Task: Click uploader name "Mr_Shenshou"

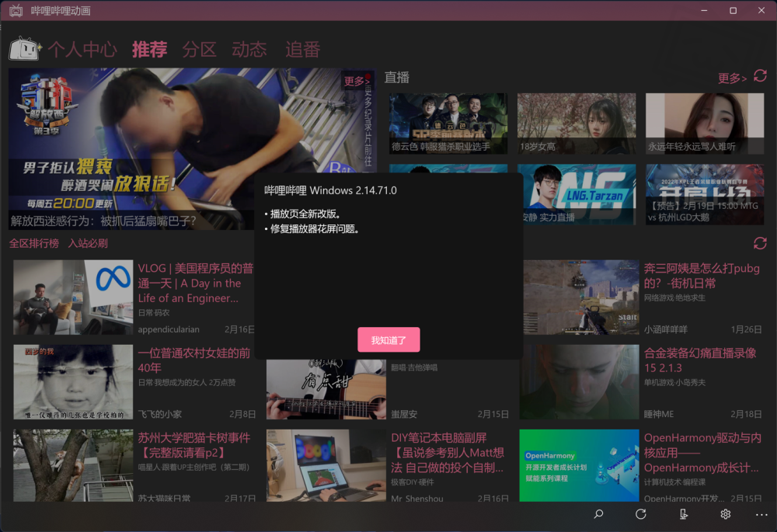Action: click(417, 498)
